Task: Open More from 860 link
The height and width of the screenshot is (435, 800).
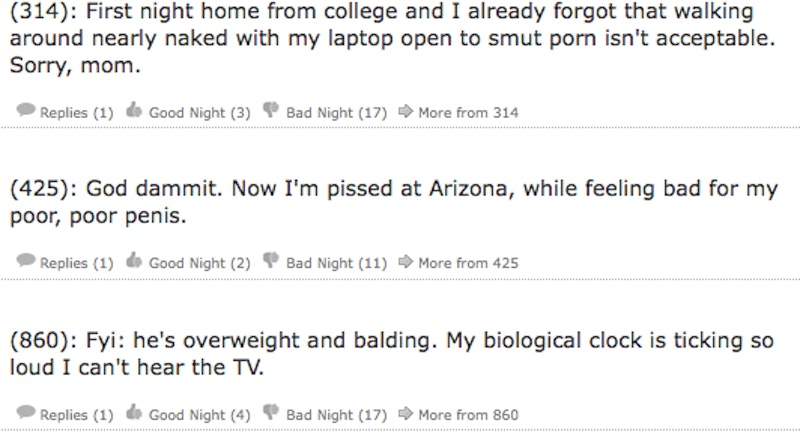Action: coord(468,415)
